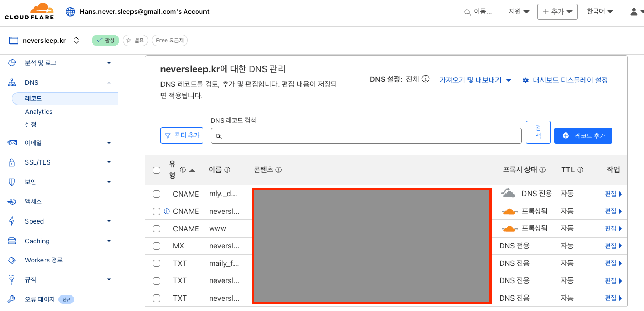Click the 오류 페이지 wrench icon

[12, 299]
